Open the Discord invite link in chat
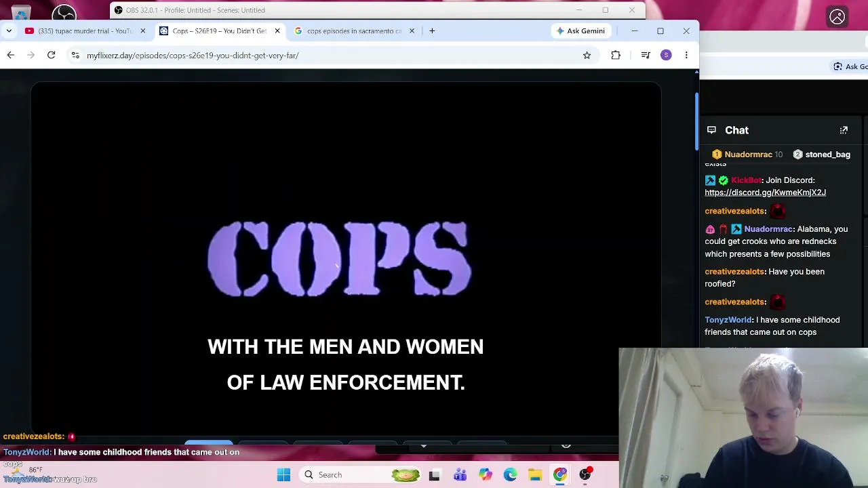The height and width of the screenshot is (488, 868). [765, 192]
